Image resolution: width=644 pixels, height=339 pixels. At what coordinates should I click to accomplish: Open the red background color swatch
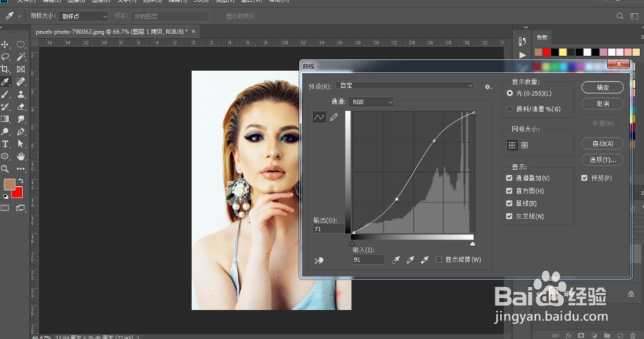point(17,194)
